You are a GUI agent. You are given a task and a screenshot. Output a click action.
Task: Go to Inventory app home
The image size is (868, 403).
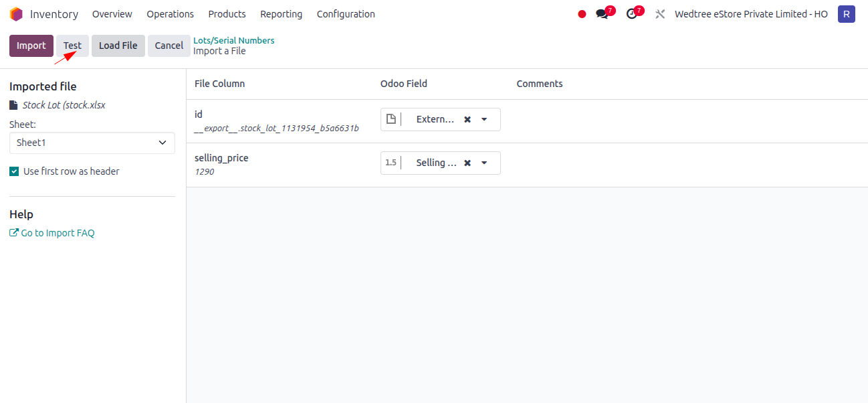coord(54,14)
